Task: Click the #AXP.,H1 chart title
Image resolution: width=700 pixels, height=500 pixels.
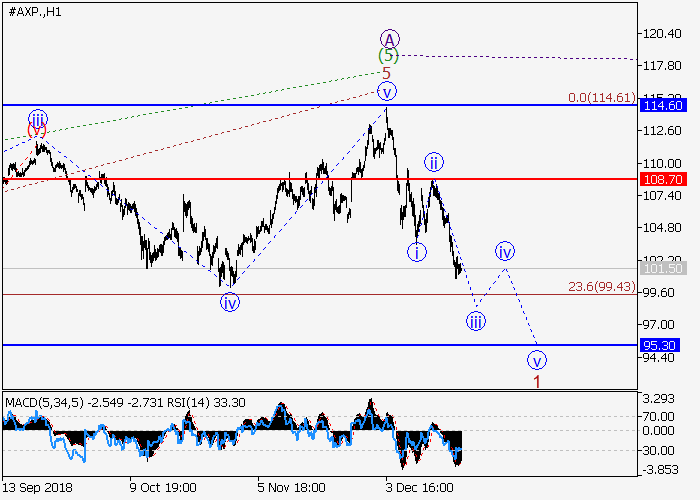Action: (x=34, y=10)
